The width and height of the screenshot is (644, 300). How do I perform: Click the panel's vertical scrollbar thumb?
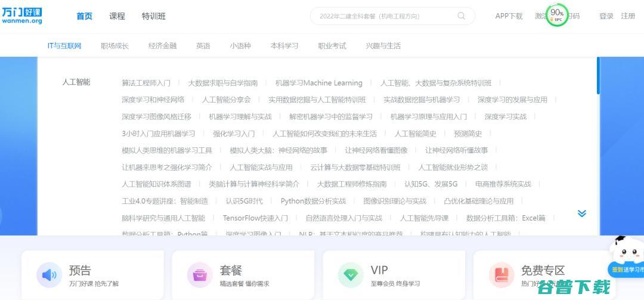pos(599,76)
